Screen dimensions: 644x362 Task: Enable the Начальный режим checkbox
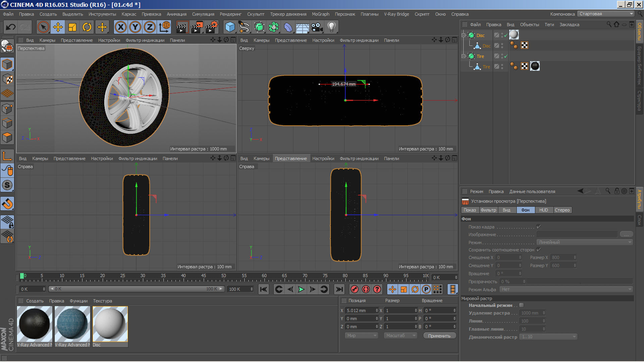521,305
